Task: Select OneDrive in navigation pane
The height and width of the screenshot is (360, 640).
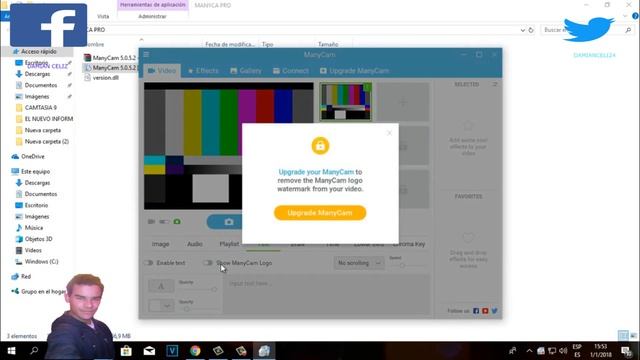Action: coord(33,156)
